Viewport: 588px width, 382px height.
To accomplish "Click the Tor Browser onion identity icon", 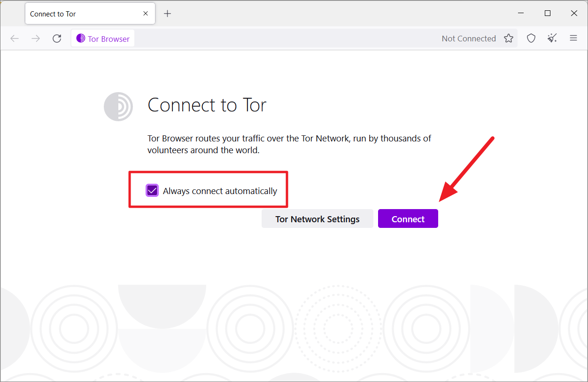I will (x=81, y=39).
